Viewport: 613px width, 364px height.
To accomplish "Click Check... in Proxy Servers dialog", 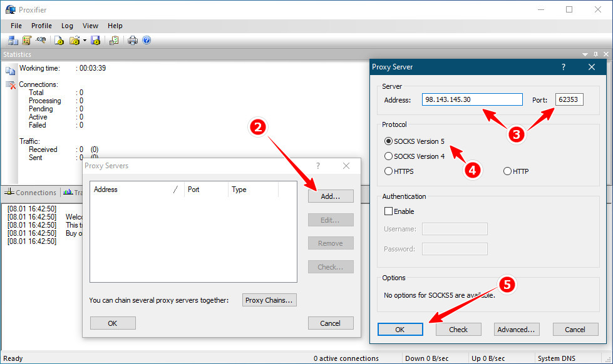I will coord(331,267).
